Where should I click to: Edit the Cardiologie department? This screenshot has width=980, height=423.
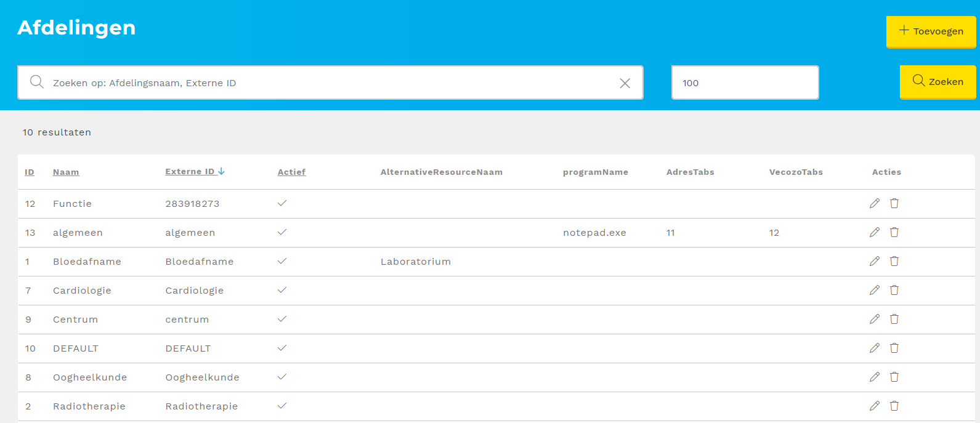pos(874,290)
